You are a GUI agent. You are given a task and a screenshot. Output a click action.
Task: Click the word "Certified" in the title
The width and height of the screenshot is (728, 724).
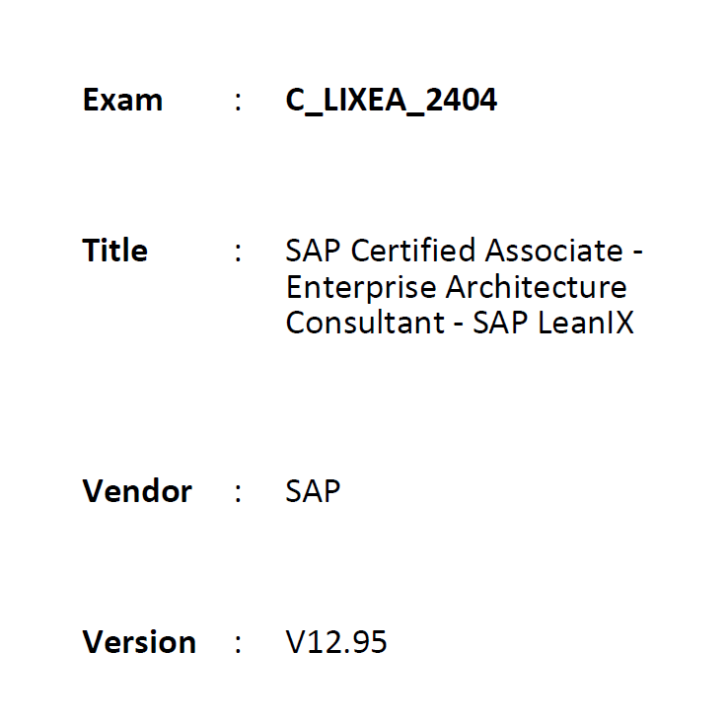pos(413,251)
